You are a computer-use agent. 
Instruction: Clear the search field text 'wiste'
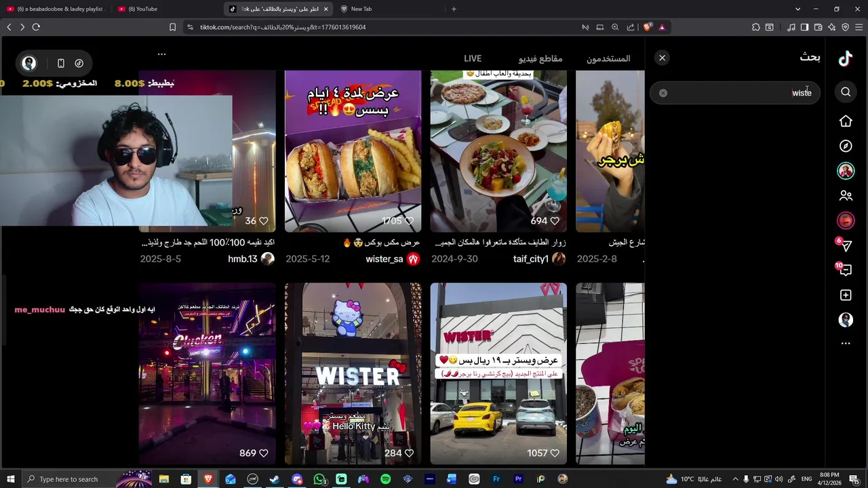tap(663, 93)
